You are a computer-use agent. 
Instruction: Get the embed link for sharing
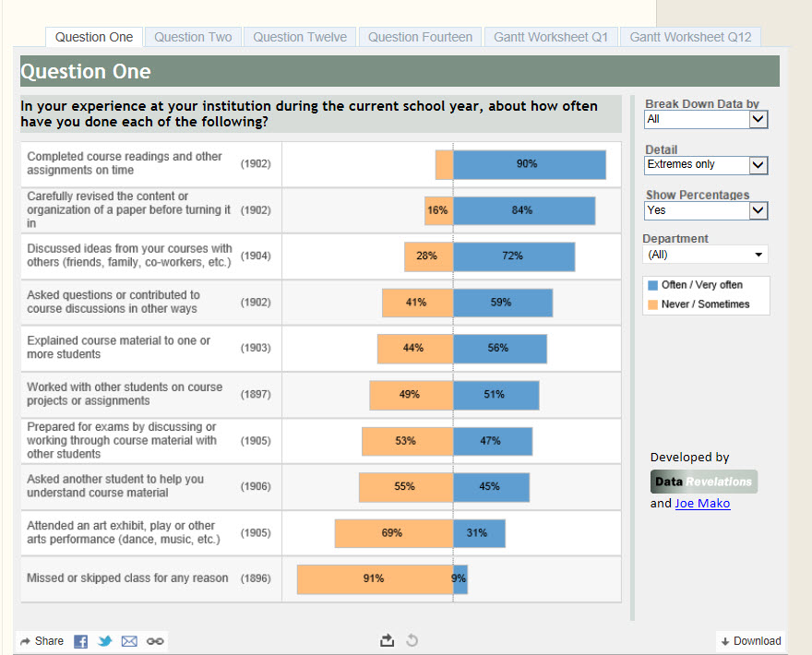153,641
